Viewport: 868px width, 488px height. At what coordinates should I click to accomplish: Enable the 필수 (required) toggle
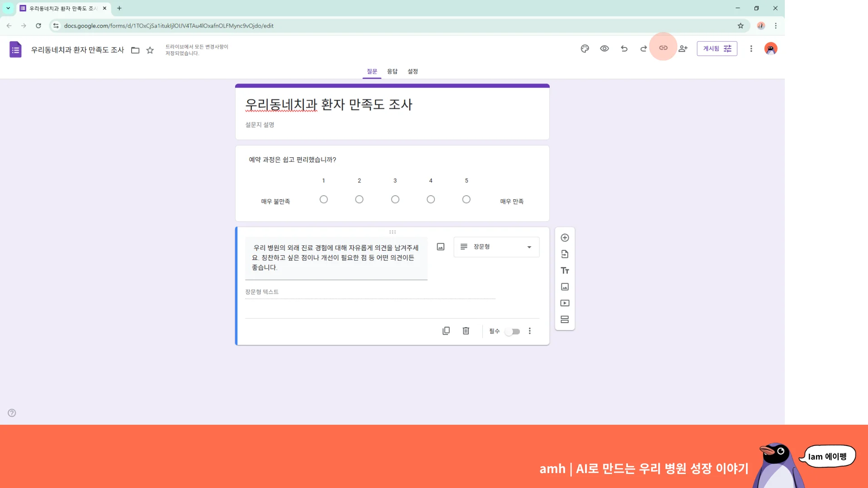pyautogui.click(x=512, y=331)
